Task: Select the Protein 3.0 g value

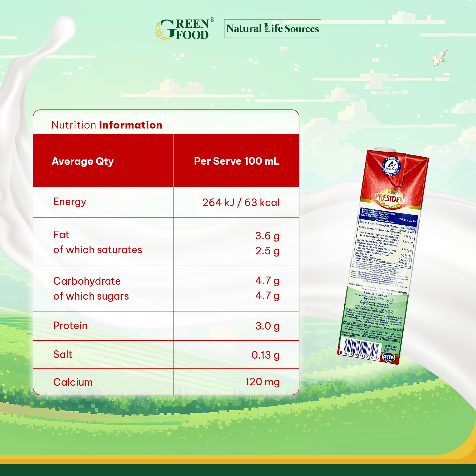Action: [x=267, y=326]
